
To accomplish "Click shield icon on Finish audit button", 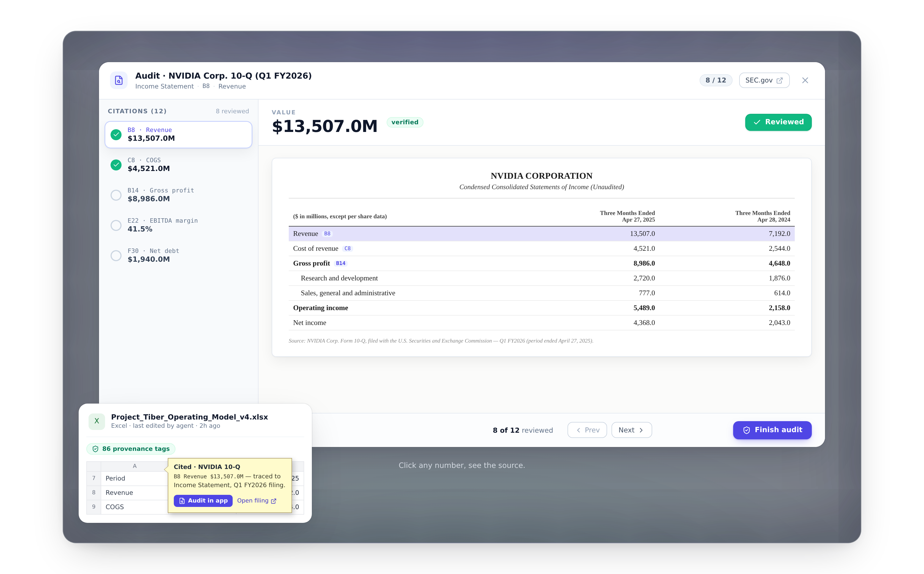I will pos(746,430).
